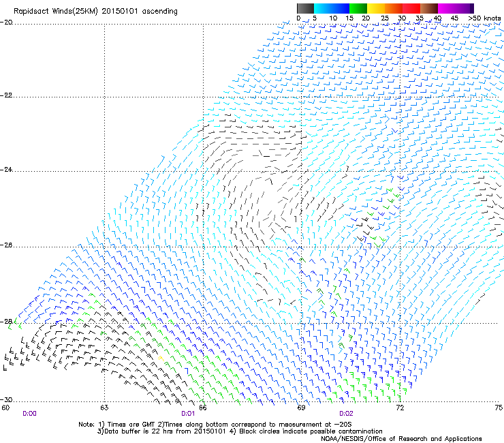Click the '-28' latitude axis label
Image resolution: width=504 pixels, height=443 pixels.
pyautogui.click(x=6, y=322)
